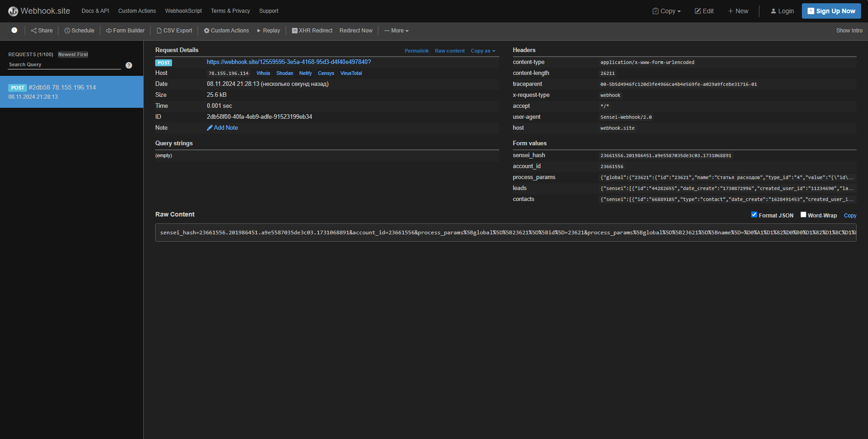The image size is (868, 439).
Task: Look up host IP on Shodan
Action: click(x=285, y=73)
